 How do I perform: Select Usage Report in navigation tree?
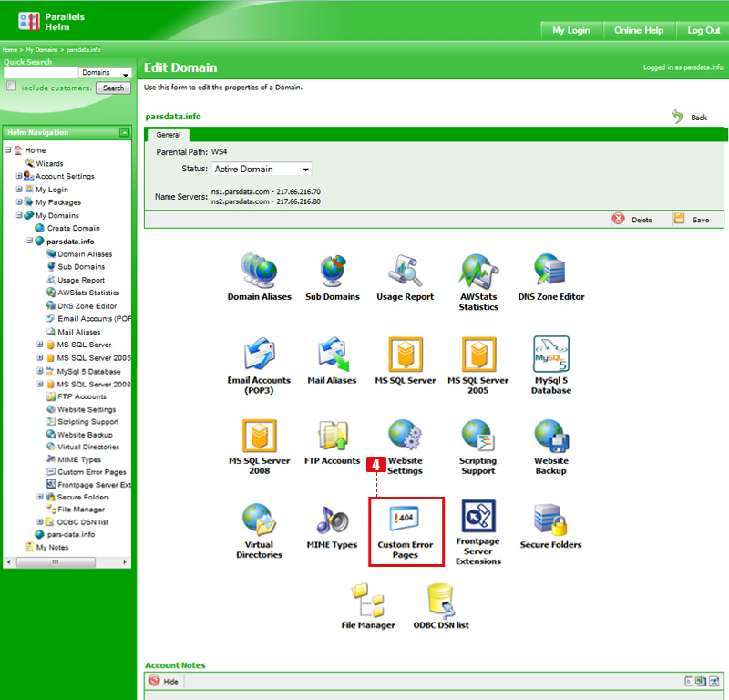tap(81, 280)
